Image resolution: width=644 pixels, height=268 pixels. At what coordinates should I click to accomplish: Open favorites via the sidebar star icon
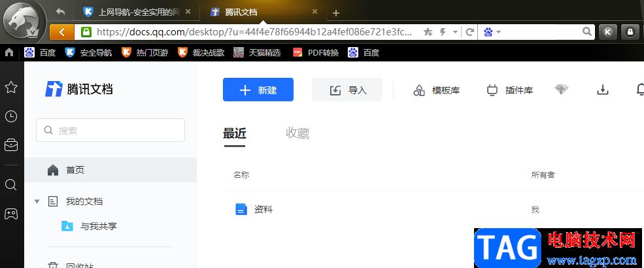click(x=10, y=87)
